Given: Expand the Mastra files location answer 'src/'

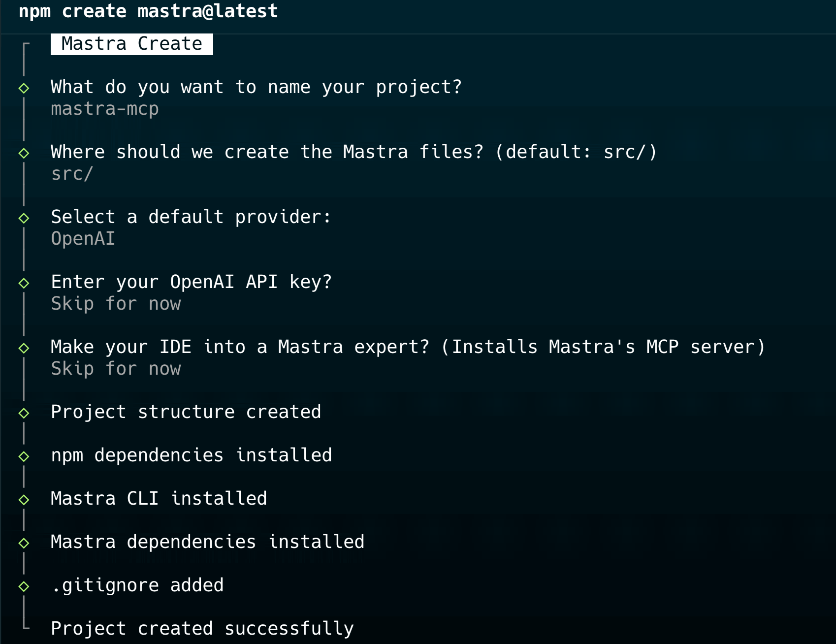Looking at the screenshot, I should (x=72, y=173).
